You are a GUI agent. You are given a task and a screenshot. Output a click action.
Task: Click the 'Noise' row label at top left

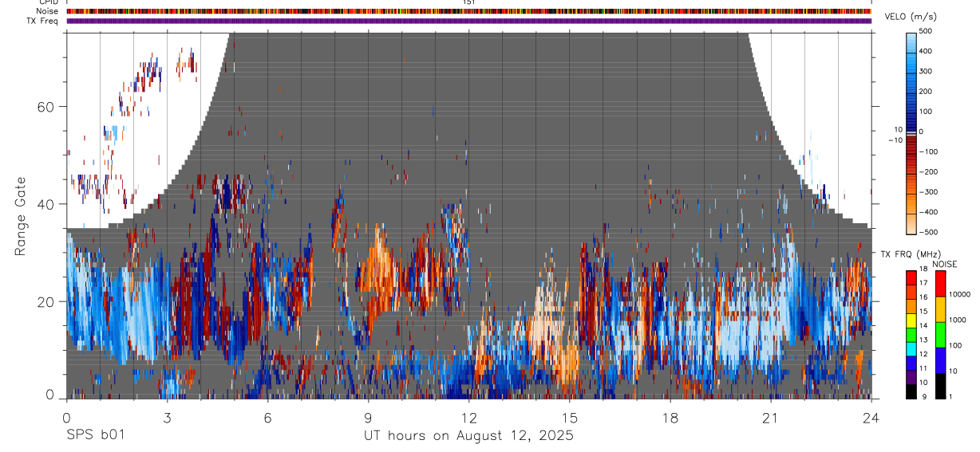[47, 11]
